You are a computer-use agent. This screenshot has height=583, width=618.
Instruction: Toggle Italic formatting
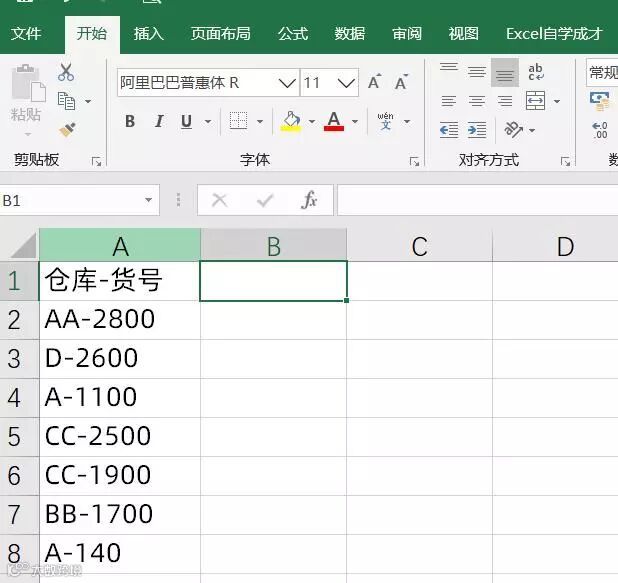(x=159, y=121)
